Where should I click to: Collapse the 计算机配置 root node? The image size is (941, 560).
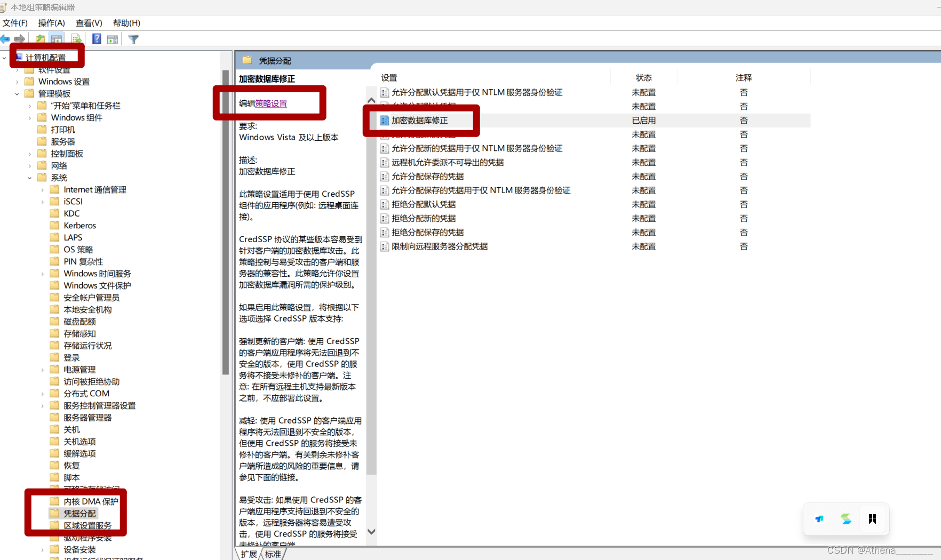pyautogui.click(x=4, y=58)
